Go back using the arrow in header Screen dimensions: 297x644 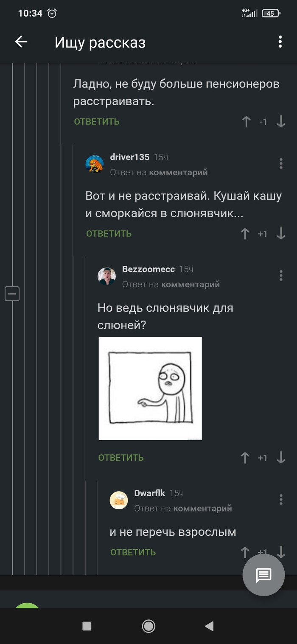click(21, 42)
